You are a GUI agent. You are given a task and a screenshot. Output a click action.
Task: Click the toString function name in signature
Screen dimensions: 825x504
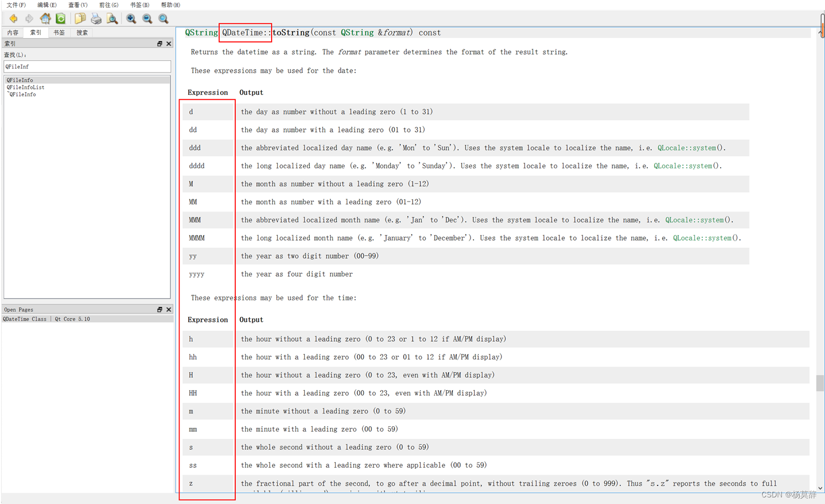click(291, 33)
